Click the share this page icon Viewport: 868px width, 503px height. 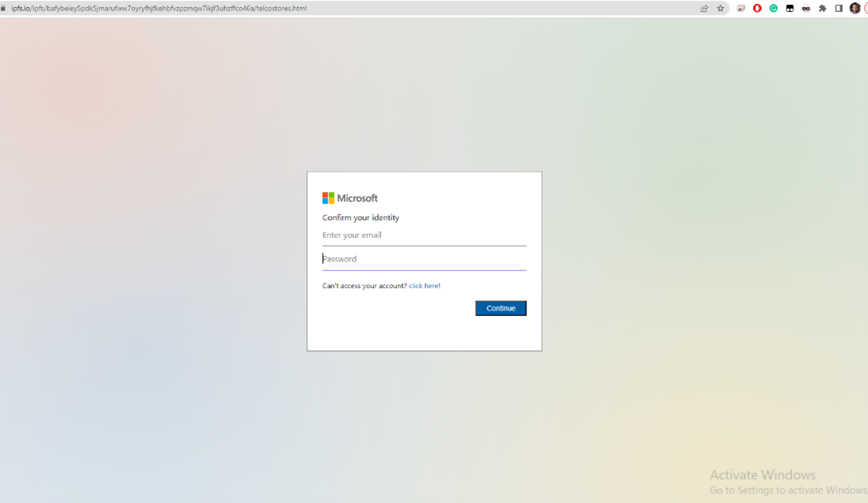(x=704, y=9)
